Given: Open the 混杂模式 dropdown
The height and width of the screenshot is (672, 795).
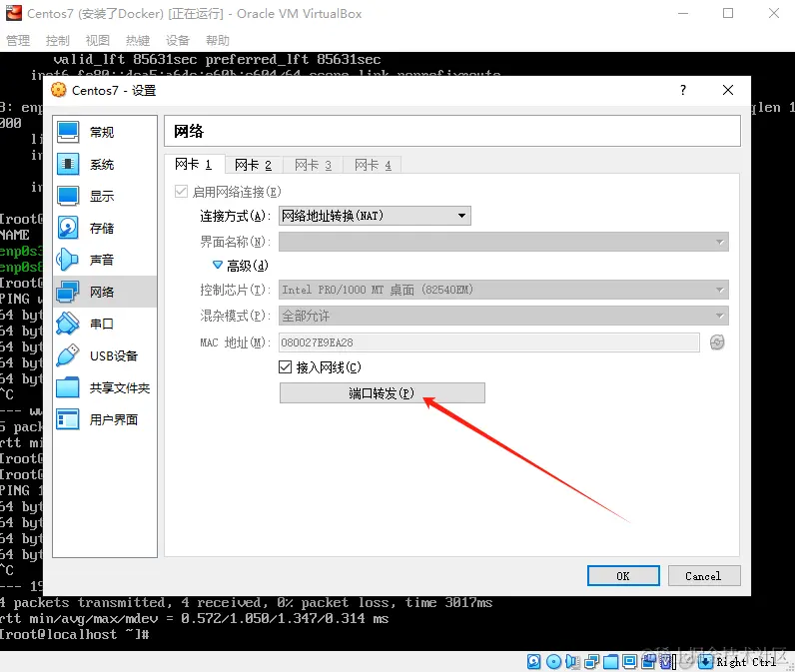Looking at the screenshot, I should (503, 316).
